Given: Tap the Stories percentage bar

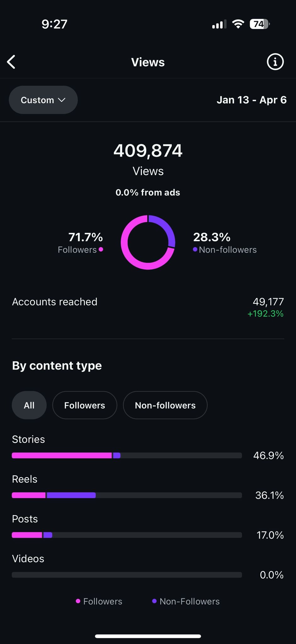Looking at the screenshot, I should point(127,455).
